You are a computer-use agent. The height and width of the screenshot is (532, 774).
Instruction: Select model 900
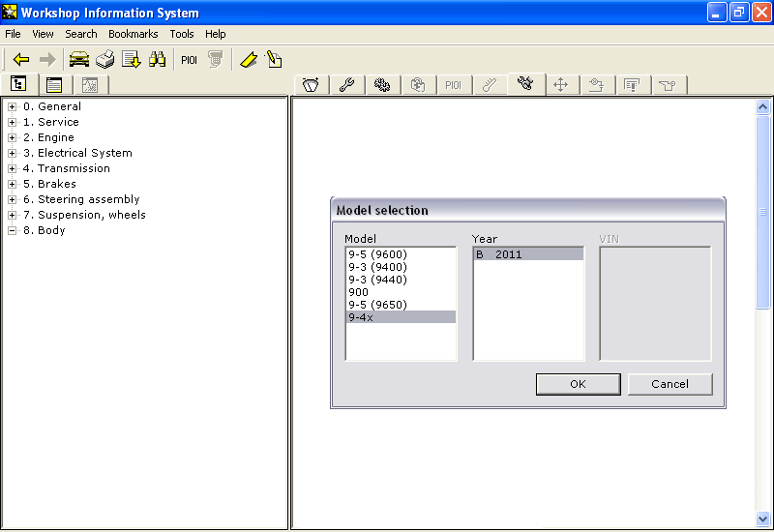[401, 292]
